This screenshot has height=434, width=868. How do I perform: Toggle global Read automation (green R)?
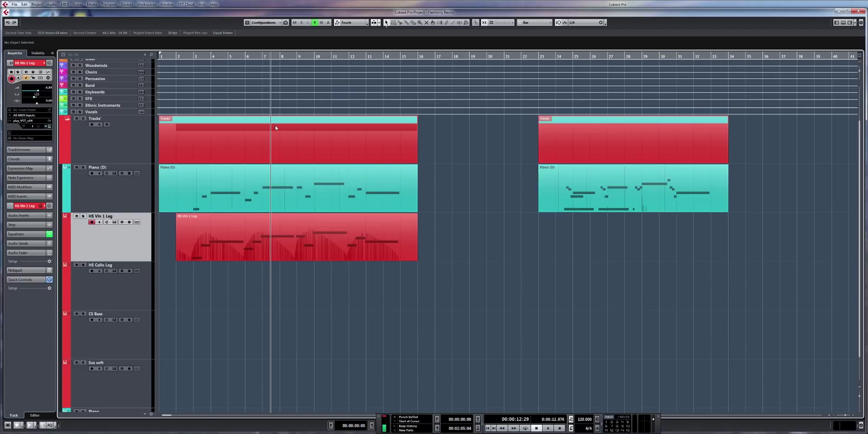tap(315, 23)
